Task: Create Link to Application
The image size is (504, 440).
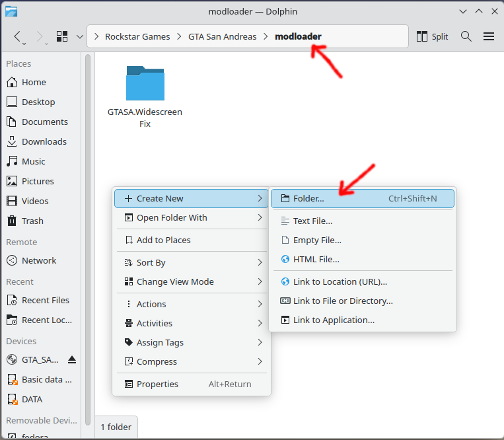Action: click(363, 320)
